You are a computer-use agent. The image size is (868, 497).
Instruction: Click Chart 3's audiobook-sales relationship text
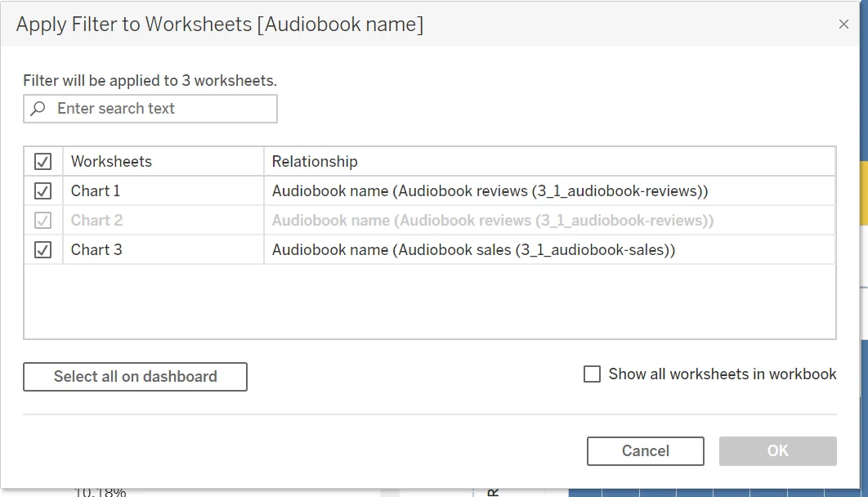pyautogui.click(x=473, y=250)
